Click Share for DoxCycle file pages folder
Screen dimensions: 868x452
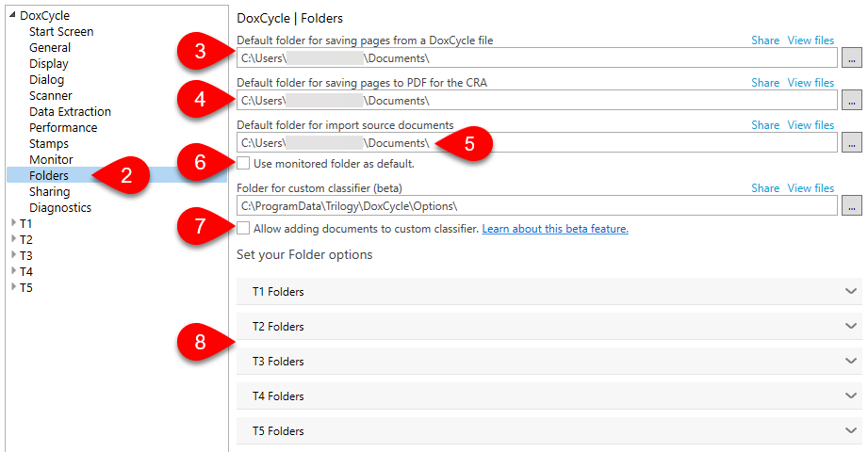point(765,40)
